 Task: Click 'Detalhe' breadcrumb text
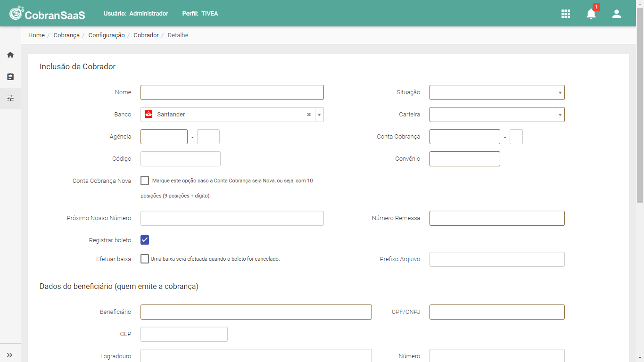tap(178, 35)
